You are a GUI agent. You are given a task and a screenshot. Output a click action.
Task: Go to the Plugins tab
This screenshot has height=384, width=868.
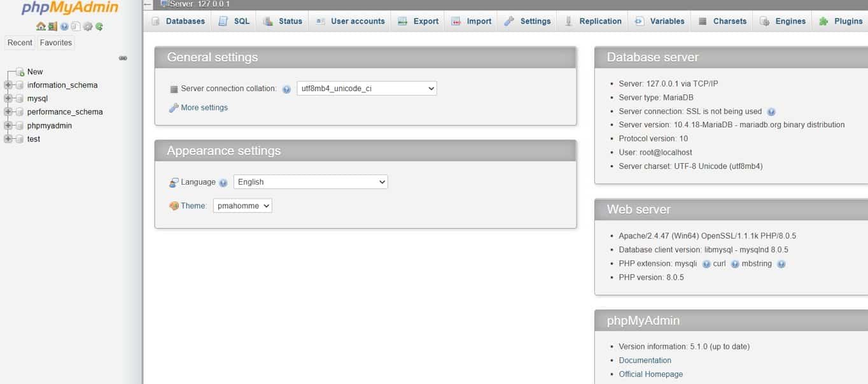(841, 21)
